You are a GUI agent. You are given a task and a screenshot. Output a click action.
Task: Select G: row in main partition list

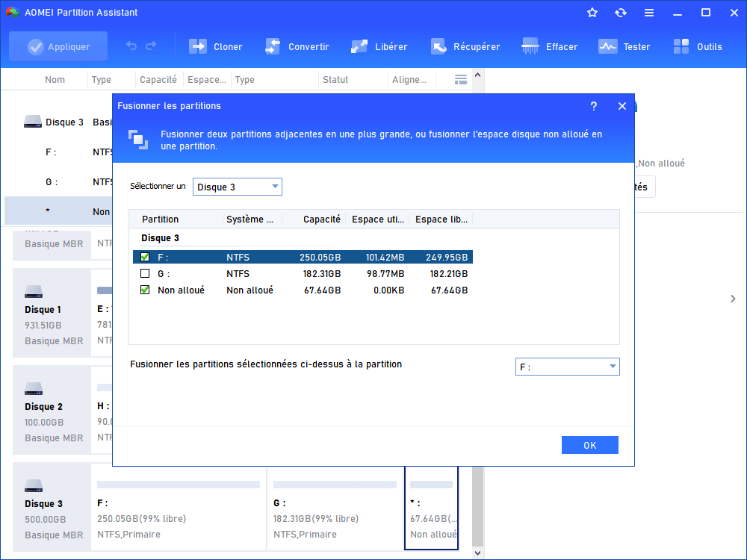coord(58,182)
